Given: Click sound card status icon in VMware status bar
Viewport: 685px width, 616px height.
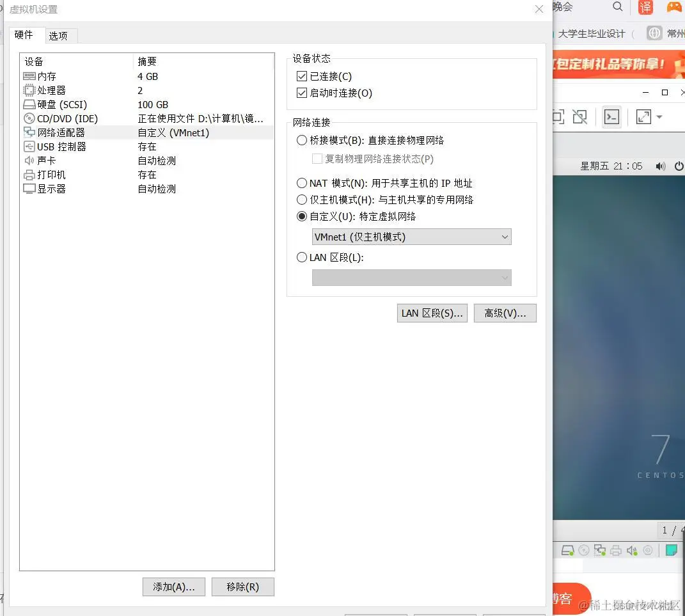Looking at the screenshot, I should [632, 551].
